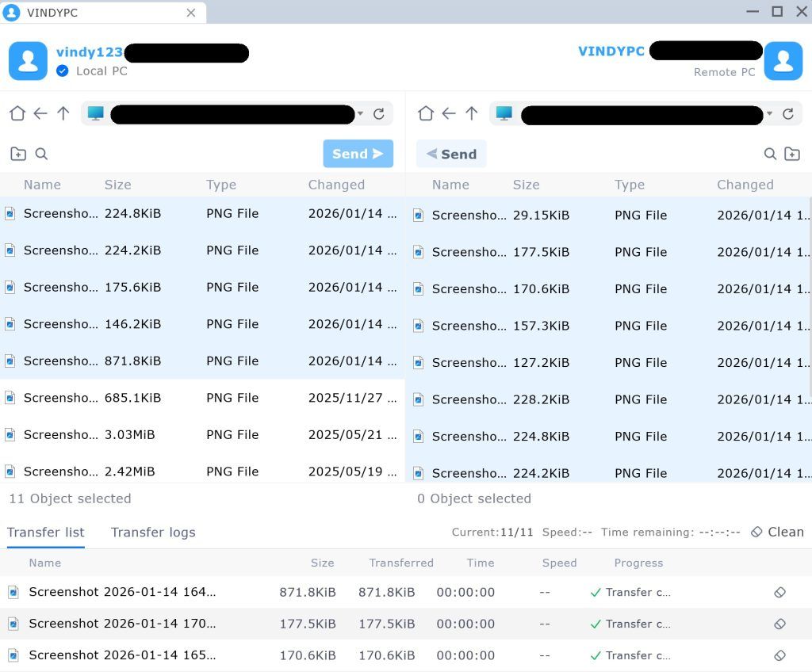Select remote file sized 157.3KiB
The width and height of the screenshot is (812, 672).
click(608, 326)
